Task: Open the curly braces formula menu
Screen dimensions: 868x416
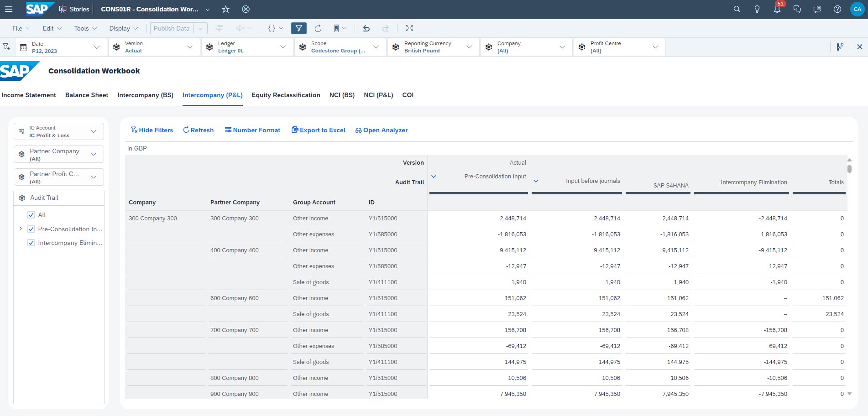Action: pyautogui.click(x=275, y=28)
